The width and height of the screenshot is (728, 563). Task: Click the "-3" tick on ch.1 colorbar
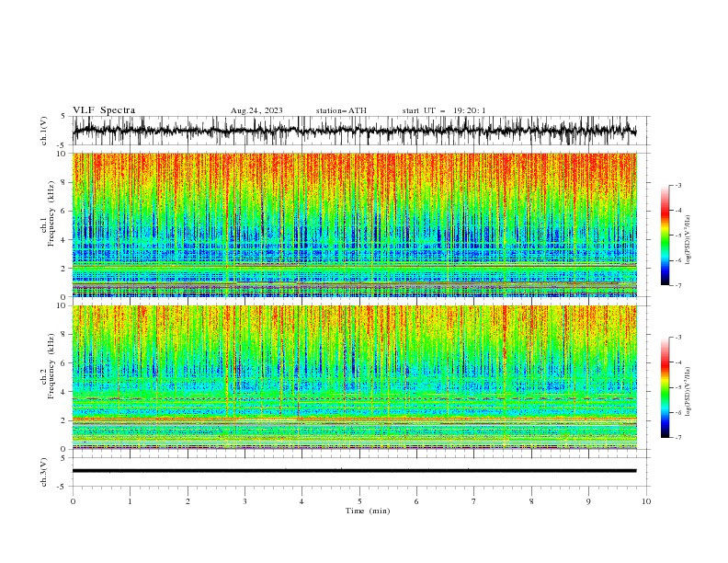[x=677, y=185]
